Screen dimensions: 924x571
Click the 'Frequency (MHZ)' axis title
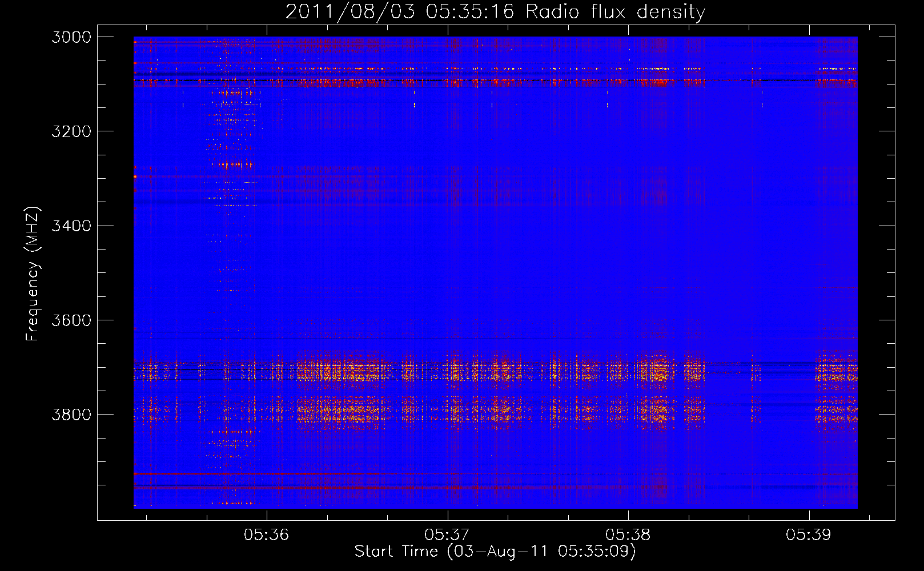tap(33, 274)
